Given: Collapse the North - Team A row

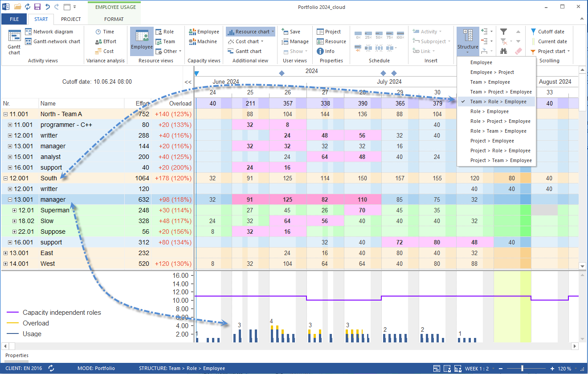Looking at the screenshot, I should click(5, 114).
